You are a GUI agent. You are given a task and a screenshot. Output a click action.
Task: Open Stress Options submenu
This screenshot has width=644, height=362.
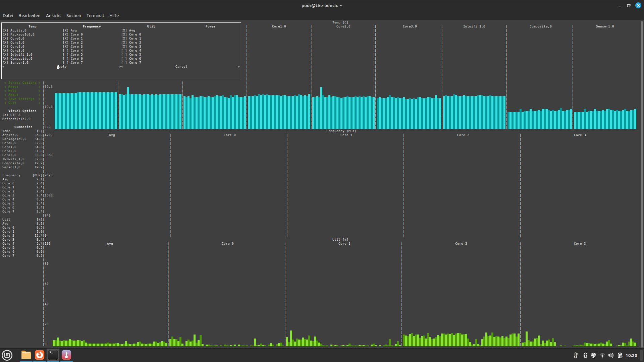click(x=22, y=83)
